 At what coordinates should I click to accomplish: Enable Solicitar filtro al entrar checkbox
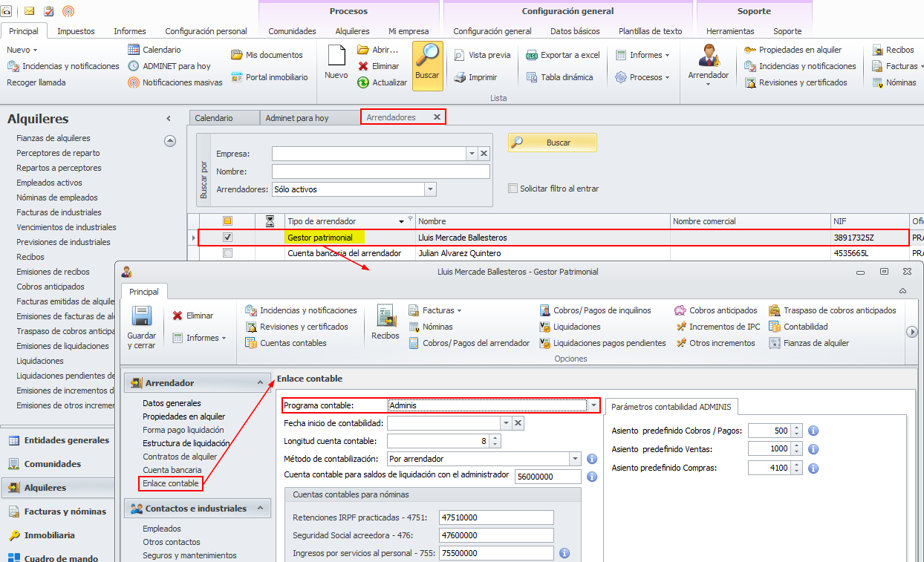point(513,189)
